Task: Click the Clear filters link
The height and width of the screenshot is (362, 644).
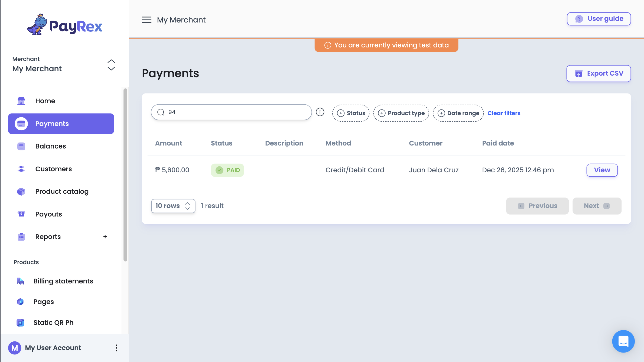Action: tap(504, 113)
